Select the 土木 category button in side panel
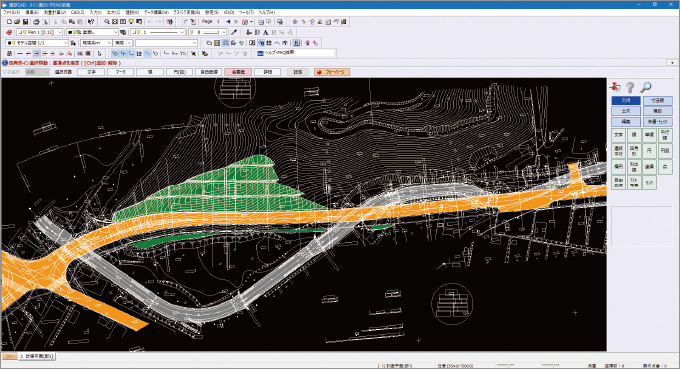This screenshot has width=680, height=369. pos(626,111)
